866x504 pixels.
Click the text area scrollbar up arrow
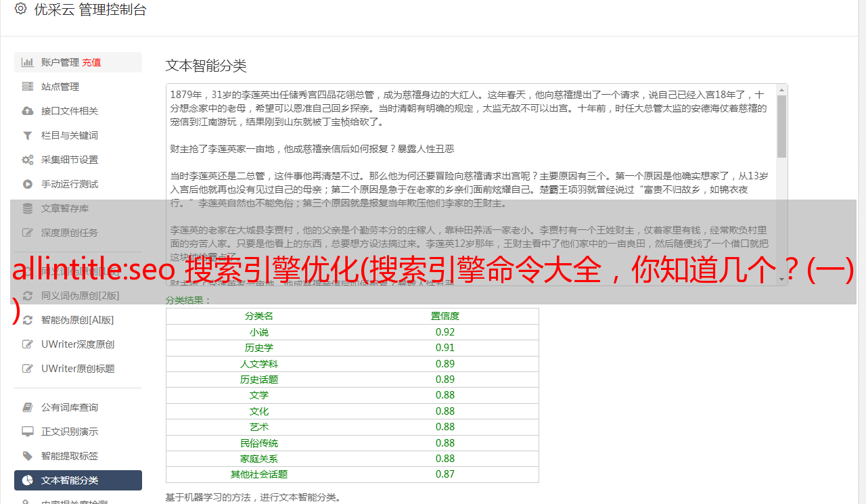click(x=781, y=89)
